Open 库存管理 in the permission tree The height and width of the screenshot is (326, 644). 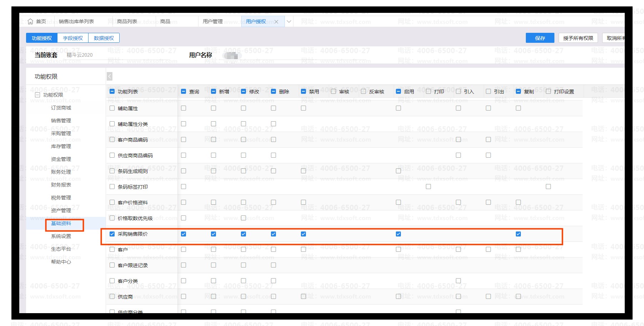pyautogui.click(x=61, y=146)
